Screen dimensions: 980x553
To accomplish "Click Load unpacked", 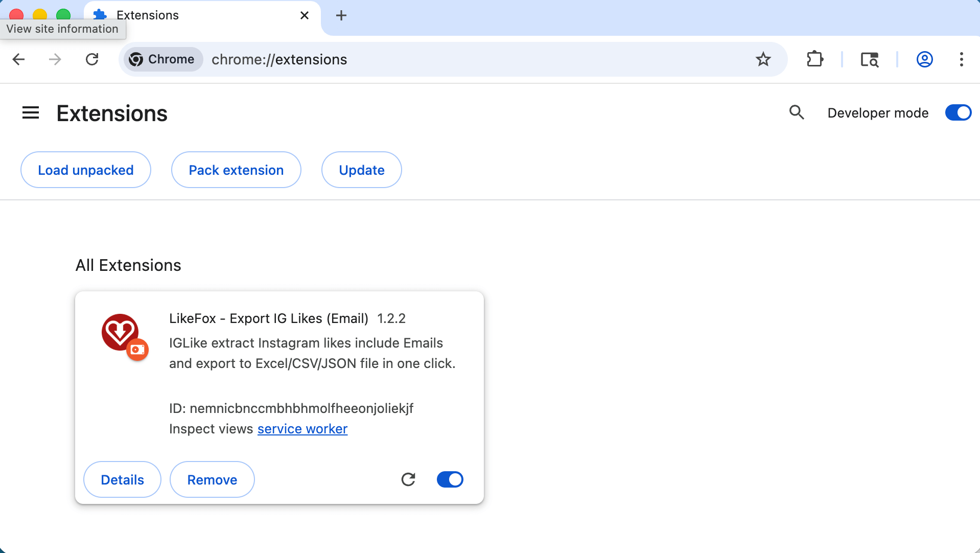I will (x=85, y=170).
